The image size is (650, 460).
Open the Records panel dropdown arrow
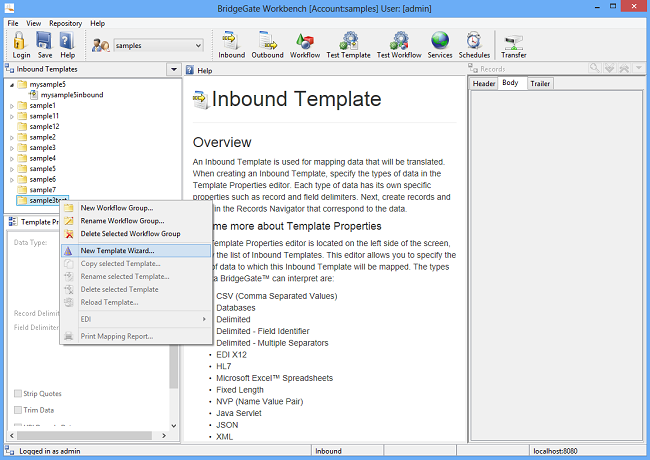(x=639, y=68)
